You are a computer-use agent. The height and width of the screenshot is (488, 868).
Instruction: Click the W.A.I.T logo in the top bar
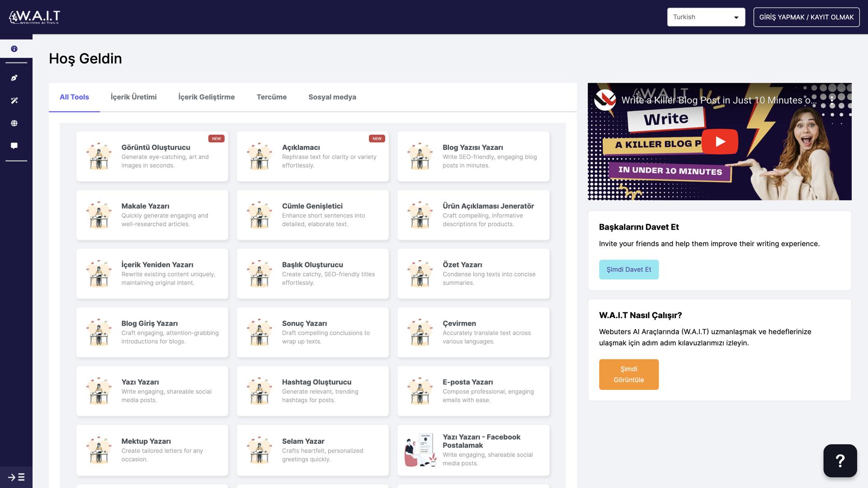pos(33,17)
